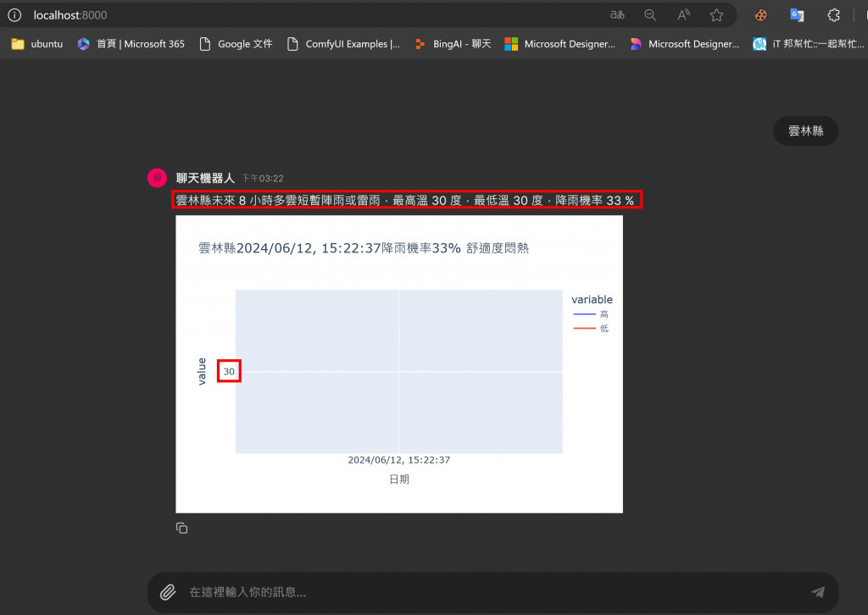Click the zoom out magnifier icon
Image resolution: width=868 pixels, height=615 pixels.
point(650,15)
